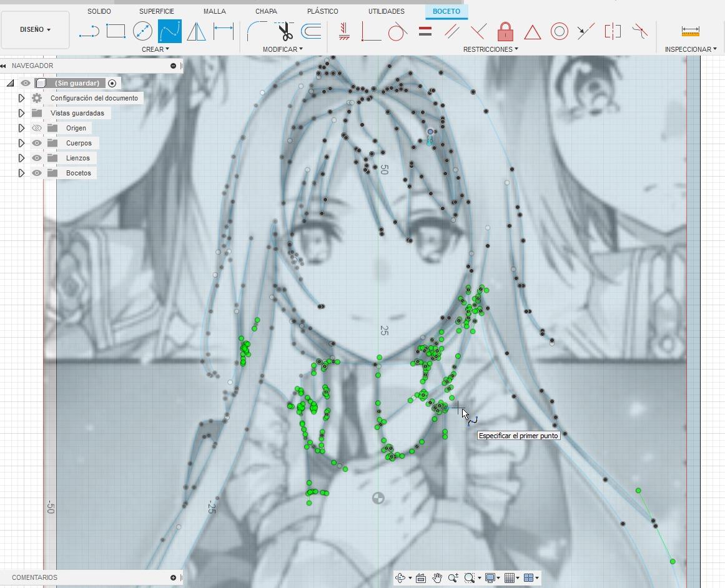Viewport: 725px width, 588px height.
Task: Open the RESTRICCIONES dropdown menu
Action: [491, 49]
